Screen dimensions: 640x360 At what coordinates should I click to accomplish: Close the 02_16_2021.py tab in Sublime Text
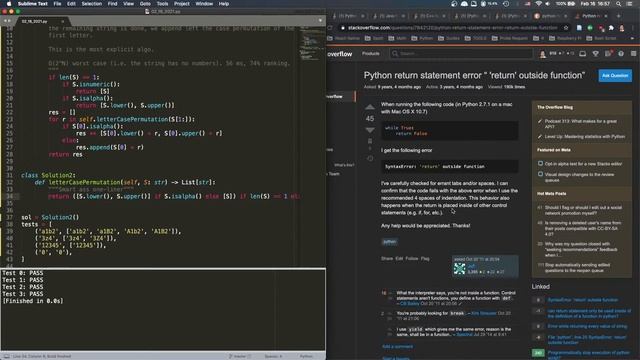click(62, 21)
